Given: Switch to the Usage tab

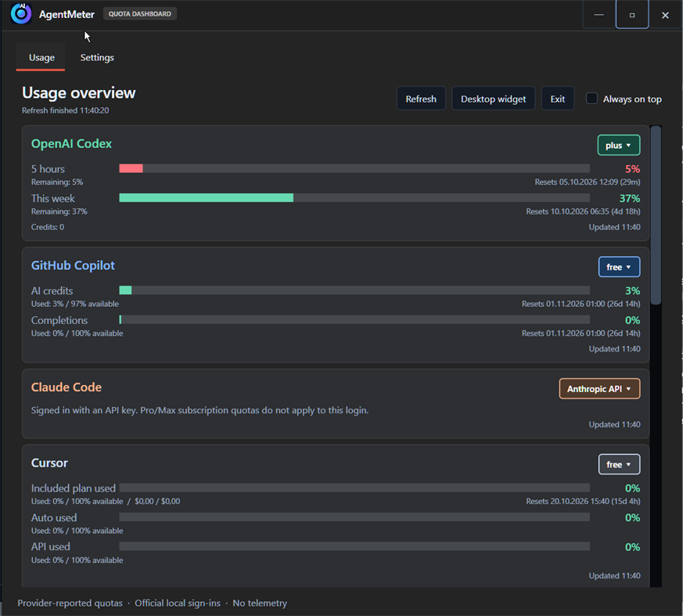Looking at the screenshot, I should coord(41,57).
